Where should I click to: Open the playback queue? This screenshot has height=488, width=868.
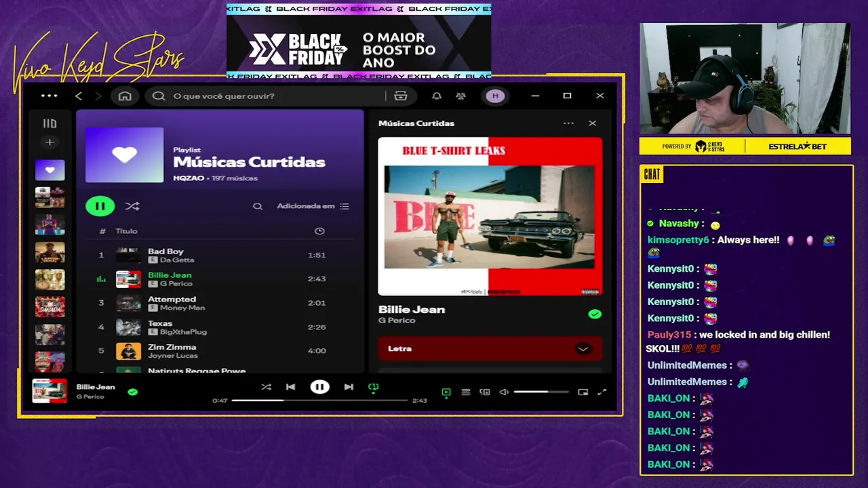click(x=466, y=392)
